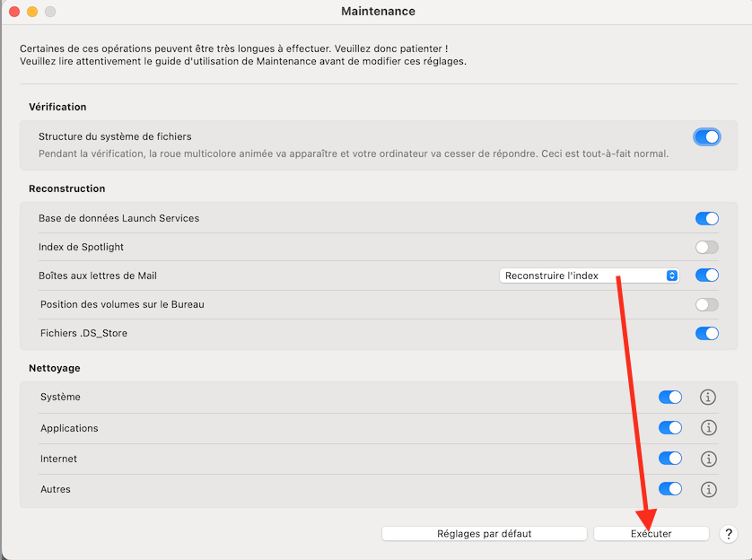Turn off Fichiers .DS_Store rebuild
This screenshot has height=560, width=752.
pyautogui.click(x=707, y=333)
